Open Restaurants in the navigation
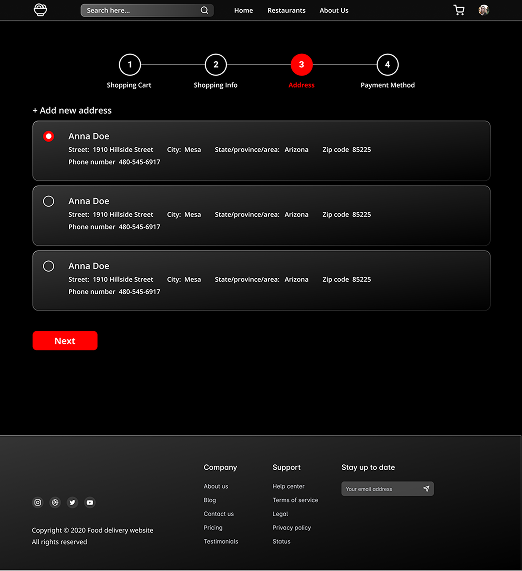Image resolution: width=522 pixels, height=571 pixels. click(286, 11)
